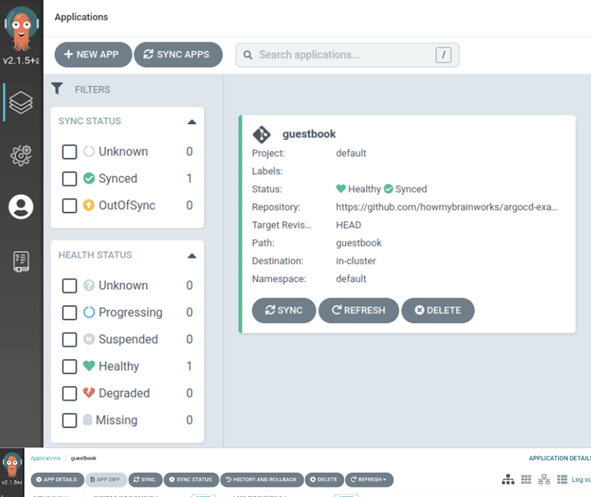Collapse the Health Status filter section
Screen dimensions: 591x497
(192, 256)
